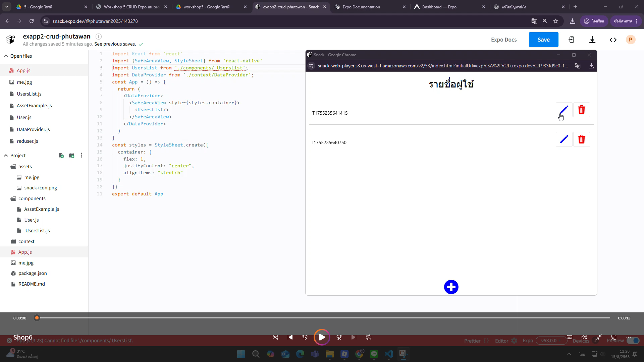Delete user I1755235640750 with the trash icon
Image resolution: width=644 pixels, height=362 pixels.
click(x=581, y=139)
